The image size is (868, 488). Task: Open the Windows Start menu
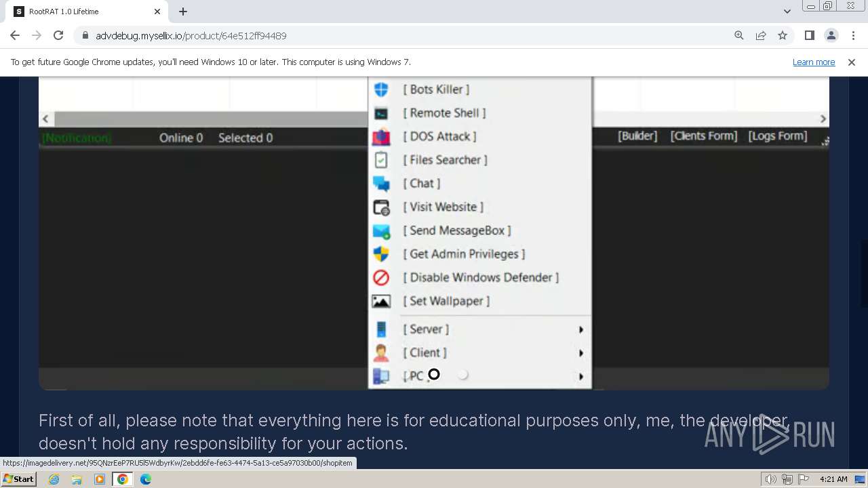[x=18, y=479]
